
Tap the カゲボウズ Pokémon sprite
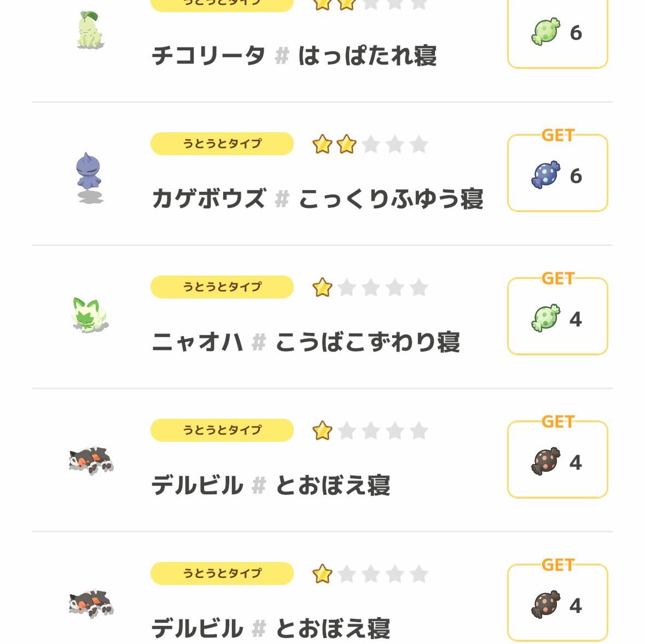[x=89, y=177]
